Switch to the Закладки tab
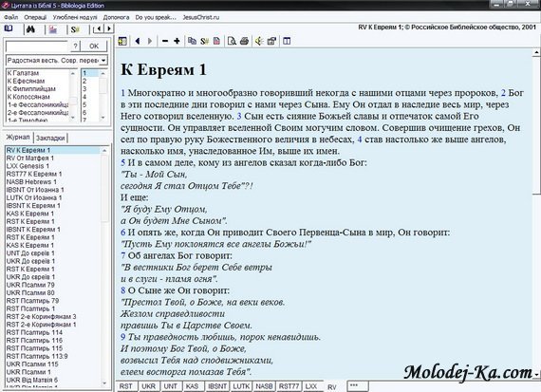This screenshot has width=541, height=392. click(50, 138)
